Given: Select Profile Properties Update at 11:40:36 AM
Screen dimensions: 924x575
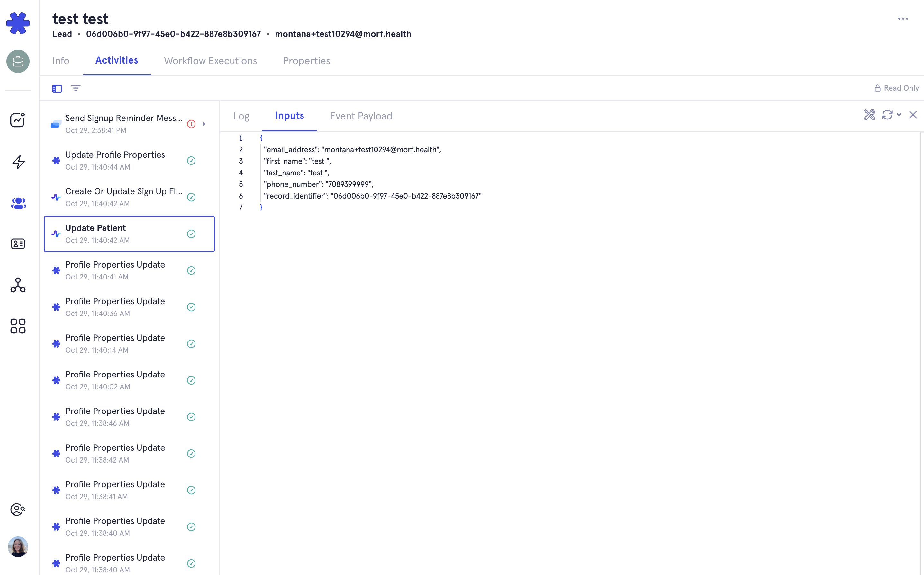Looking at the screenshot, I should coord(129,307).
